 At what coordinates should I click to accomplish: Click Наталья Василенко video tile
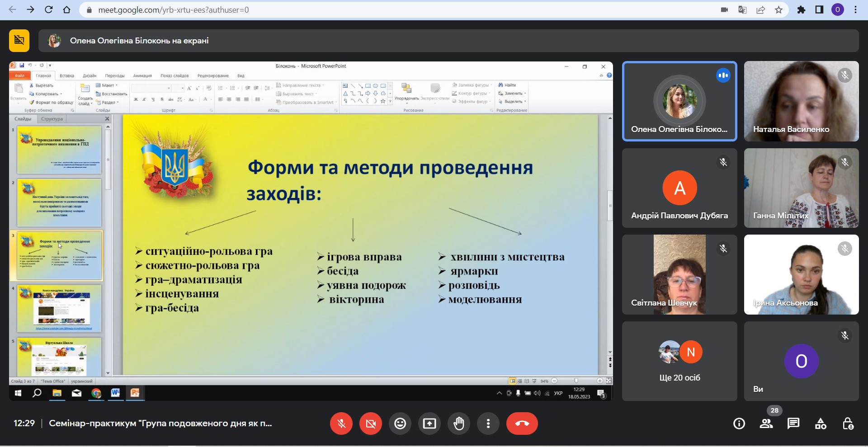coord(801,101)
